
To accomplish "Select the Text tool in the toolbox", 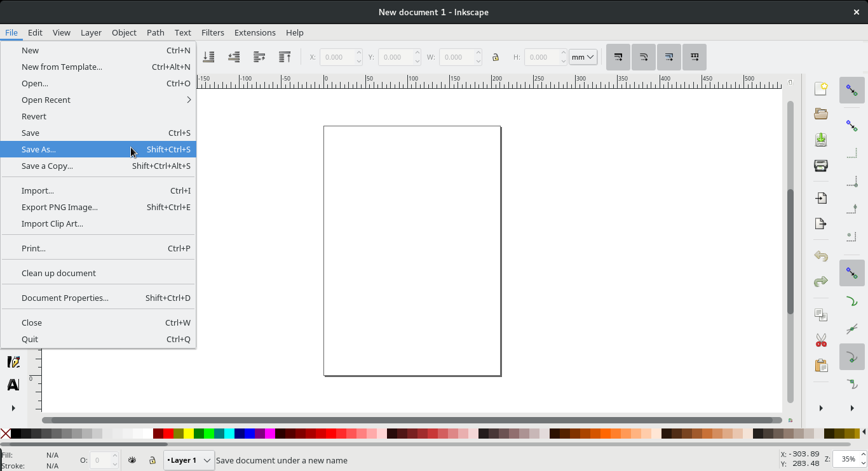I will click(13, 384).
